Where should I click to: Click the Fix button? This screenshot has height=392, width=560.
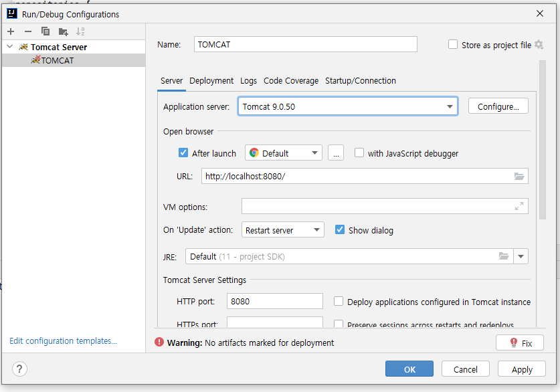(520, 342)
